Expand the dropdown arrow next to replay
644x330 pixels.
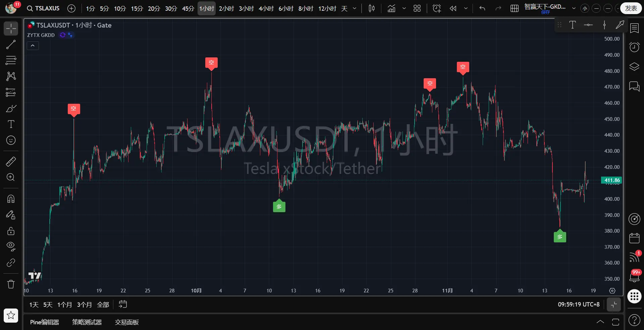coord(466,8)
